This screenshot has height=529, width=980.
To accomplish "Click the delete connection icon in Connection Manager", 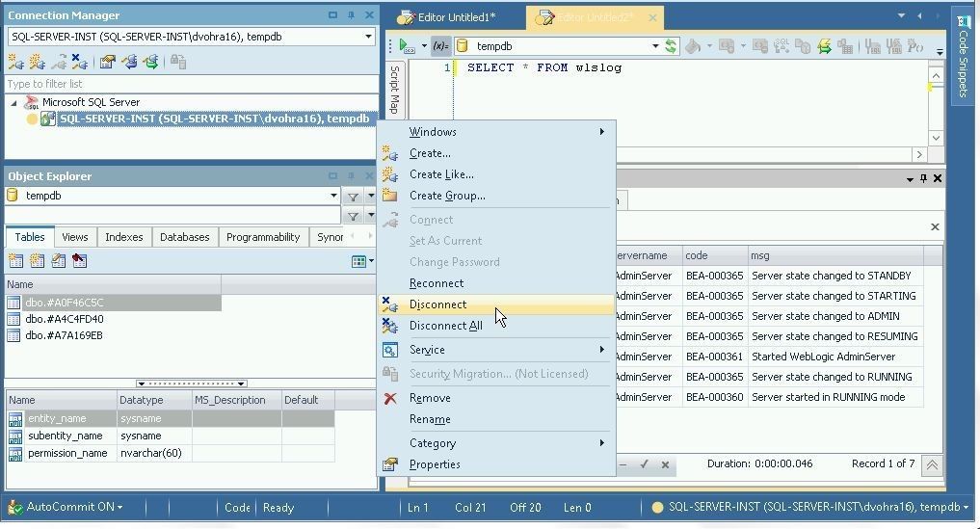I will pyautogui.click(x=79, y=62).
